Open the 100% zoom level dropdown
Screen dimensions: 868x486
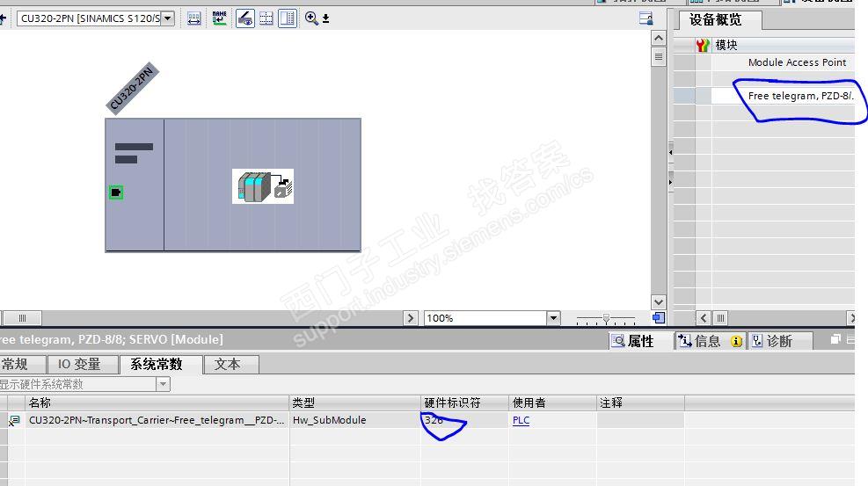(553, 318)
